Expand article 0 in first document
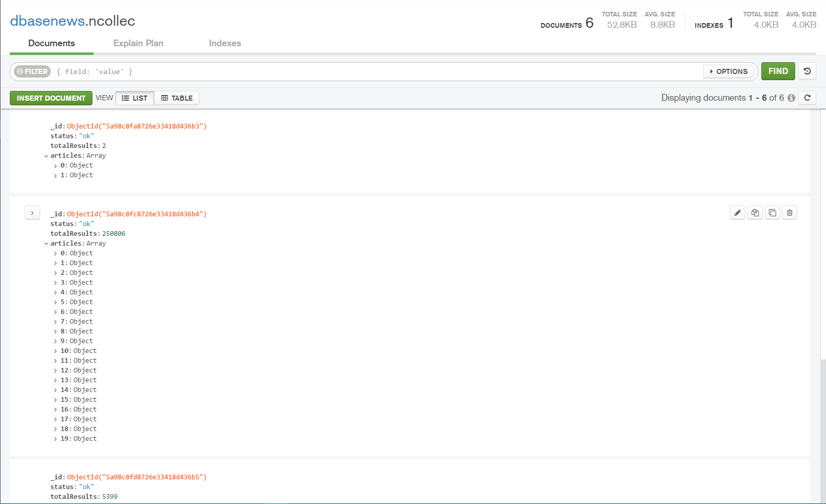 [55, 166]
